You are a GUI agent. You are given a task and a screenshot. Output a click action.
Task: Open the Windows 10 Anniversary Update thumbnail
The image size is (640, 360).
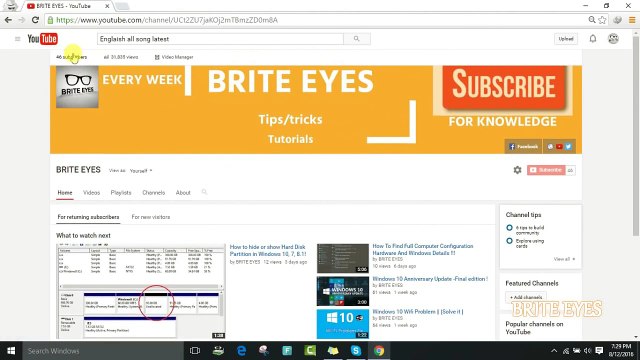(x=343, y=291)
